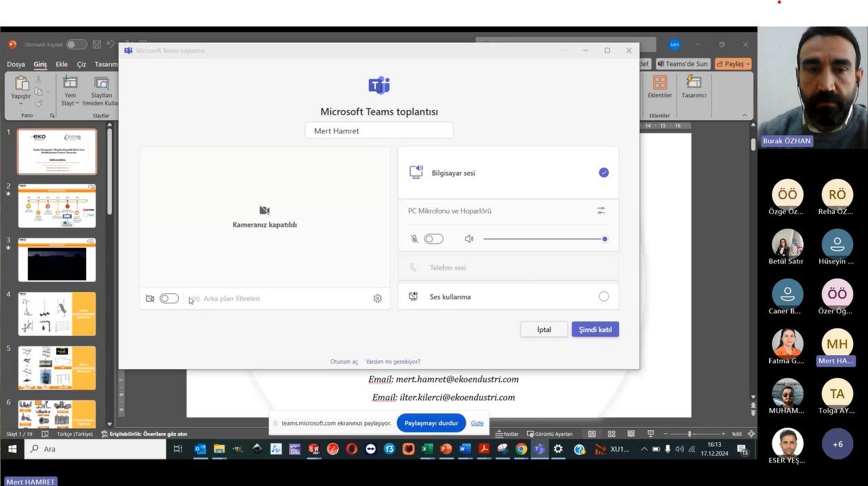Click the save icon in PowerPoint title bar
Screen dimensions: 868x486
[x=97, y=45]
